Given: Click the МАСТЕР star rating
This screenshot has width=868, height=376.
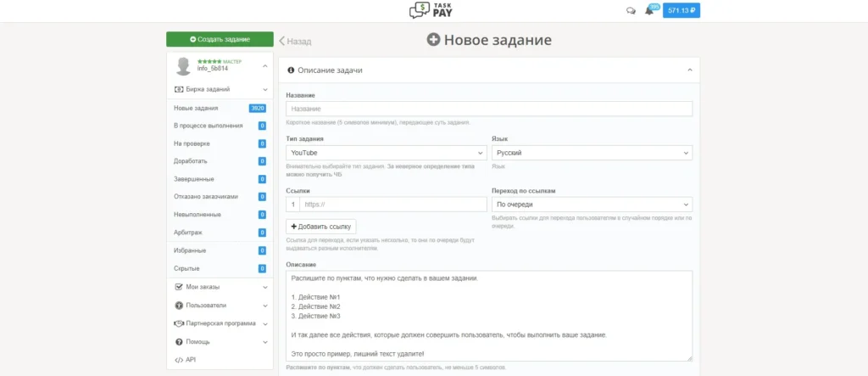Looking at the screenshot, I should (x=209, y=61).
